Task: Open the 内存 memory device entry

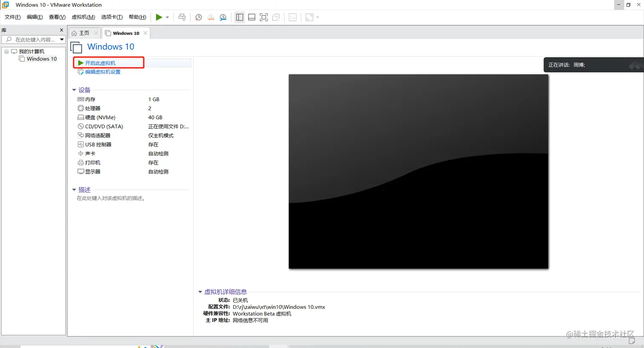Action: click(90, 100)
